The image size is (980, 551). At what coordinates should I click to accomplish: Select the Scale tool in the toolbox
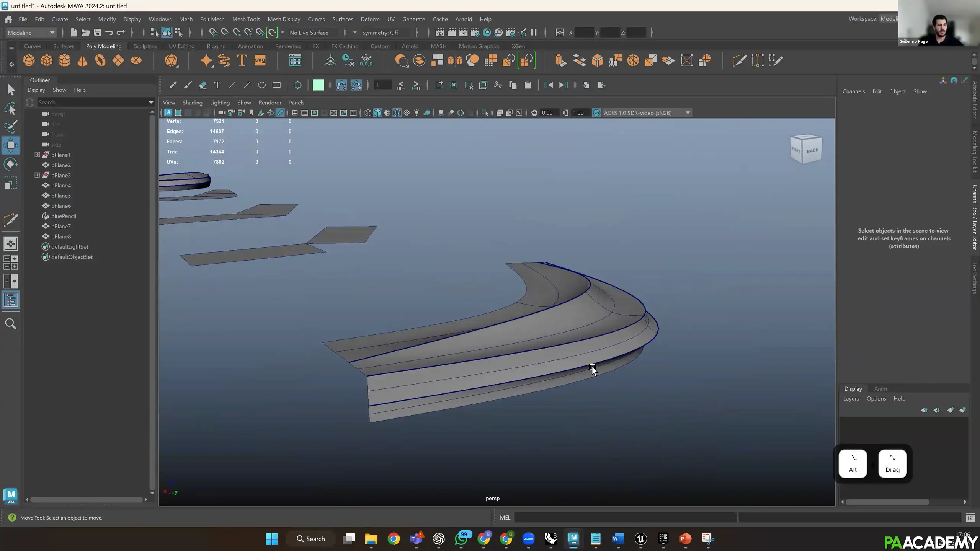pyautogui.click(x=11, y=183)
